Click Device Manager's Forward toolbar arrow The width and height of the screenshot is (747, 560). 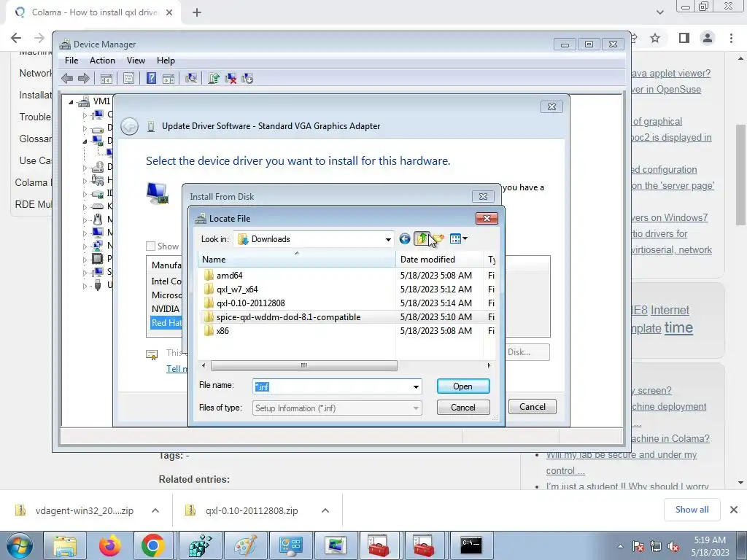click(84, 79)
